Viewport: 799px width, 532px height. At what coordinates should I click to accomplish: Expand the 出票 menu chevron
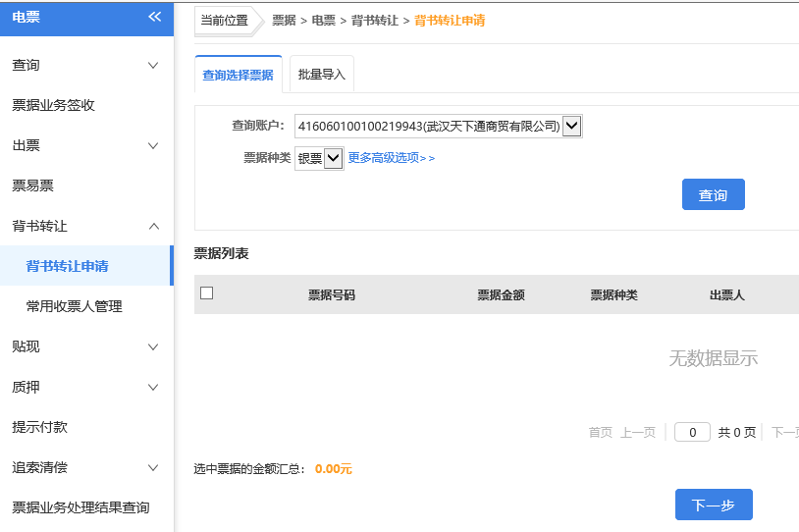tap(153, 145)
